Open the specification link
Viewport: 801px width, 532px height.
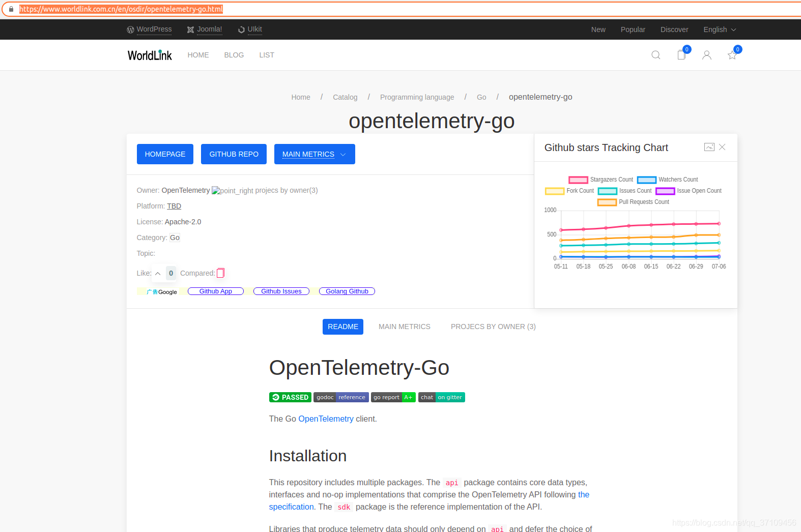click(x=291, y=507)
